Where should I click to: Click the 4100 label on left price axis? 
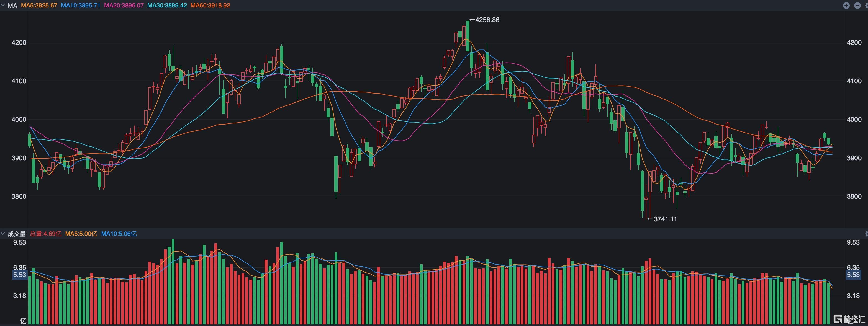[x=19, y=81]
